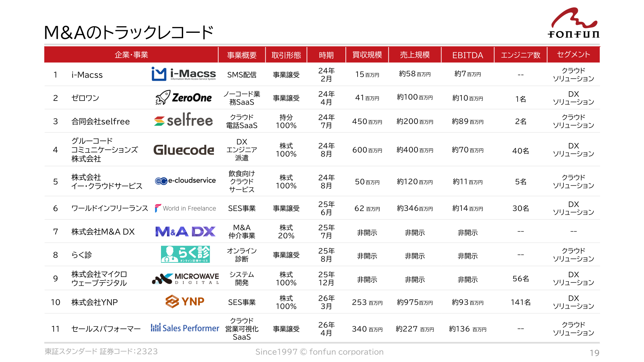Image resolution: width=644 pixels, height=362 pixels.
Task: Click the fonfun logo at top right
Action: pos(574,23)
